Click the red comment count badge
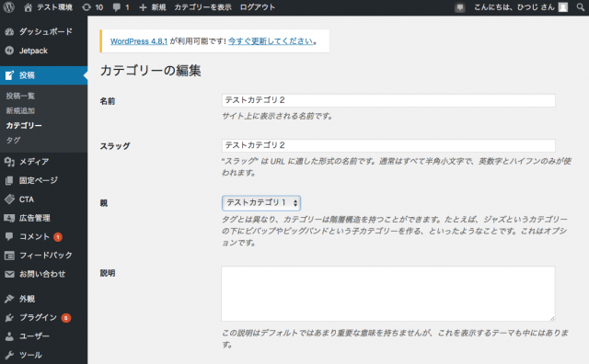The height and width of the screenshot is (364, 589). 58,237
